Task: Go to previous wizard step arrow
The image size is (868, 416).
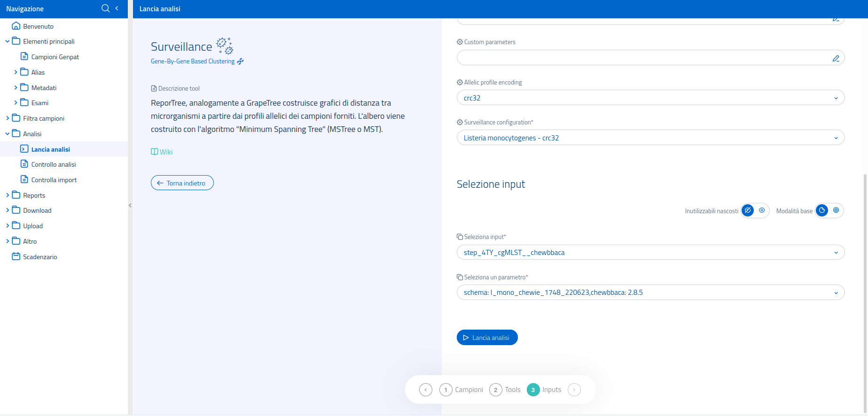Action: coord(425,390)
